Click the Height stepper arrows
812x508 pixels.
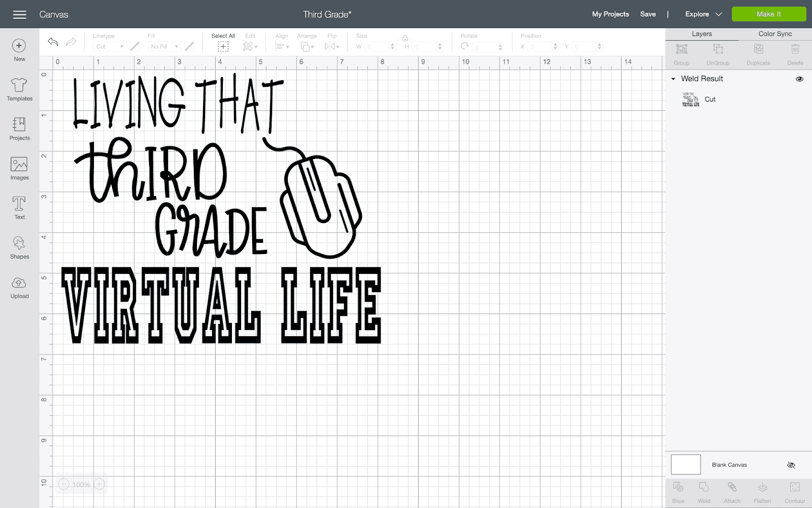(440, 46)
